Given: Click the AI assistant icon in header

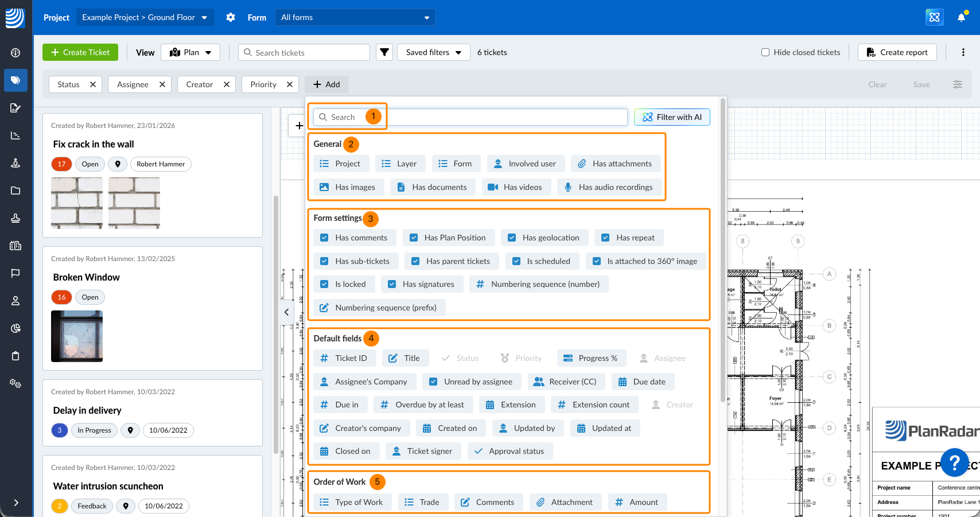Looking at the screenshot, I should pyautogui.click(x=935, y=17).
